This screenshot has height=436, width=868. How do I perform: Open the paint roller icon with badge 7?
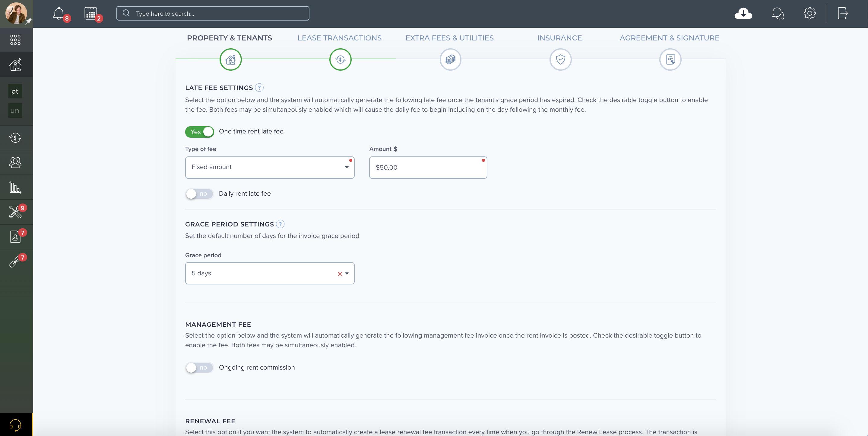[15, 261]
